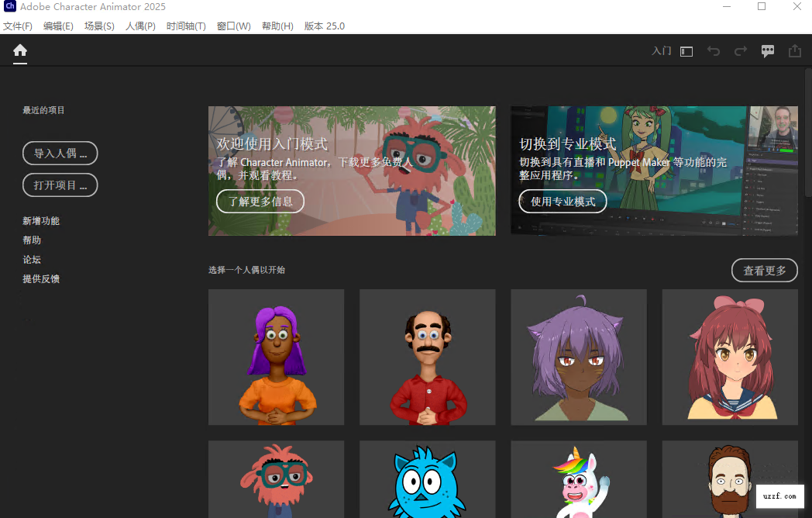Click the 查看更多 button for more puppets
This screenshot has width=812, height=518.
(764, 270)
